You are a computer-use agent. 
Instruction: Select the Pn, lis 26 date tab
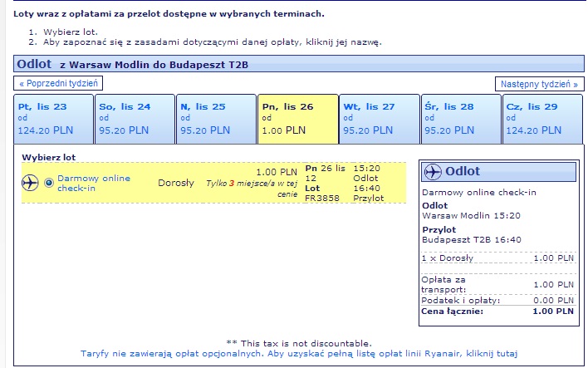pyautogui.click(x=298, y=119)
